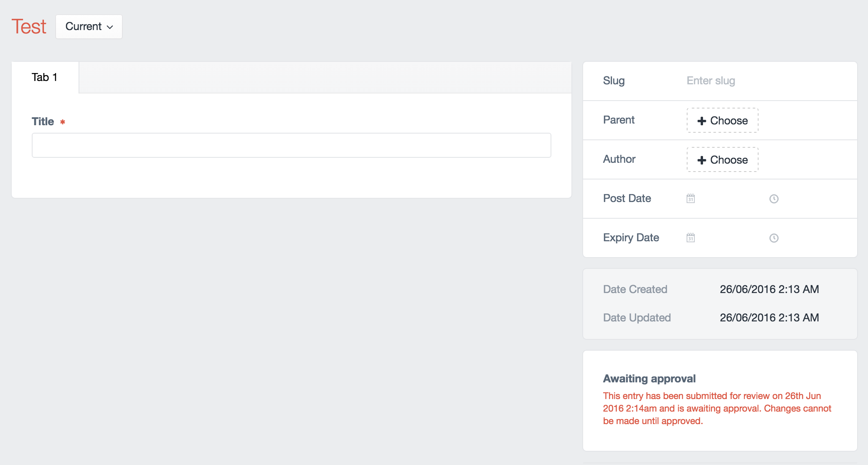Image resolution: width=868 pixels, height=465 pixels.
Task: Click the Slug field label
Action: click(x=614, y=81)
